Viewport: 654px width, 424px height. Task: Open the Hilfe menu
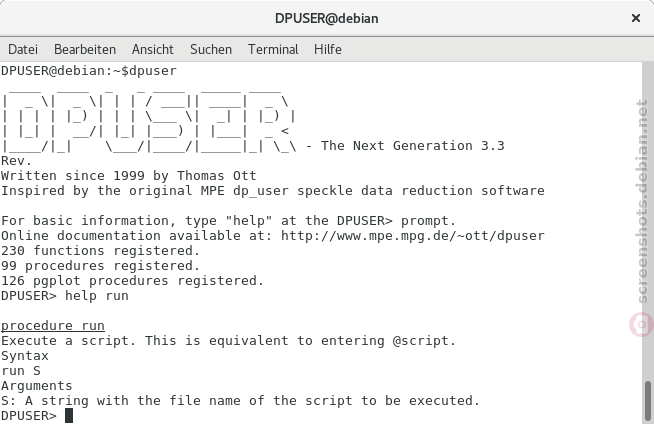pyautogui.click(x=328, y=49)
